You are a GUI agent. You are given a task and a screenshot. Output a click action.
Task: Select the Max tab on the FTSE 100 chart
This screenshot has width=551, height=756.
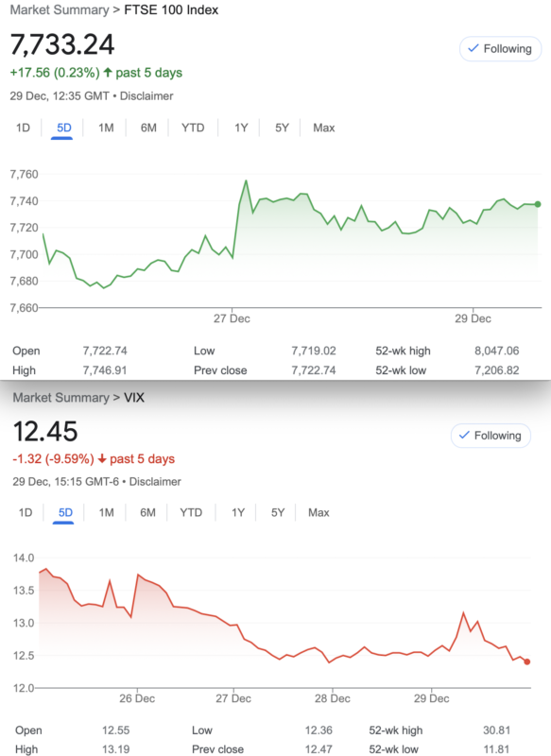pyautogui.click(x=324, y=128)
